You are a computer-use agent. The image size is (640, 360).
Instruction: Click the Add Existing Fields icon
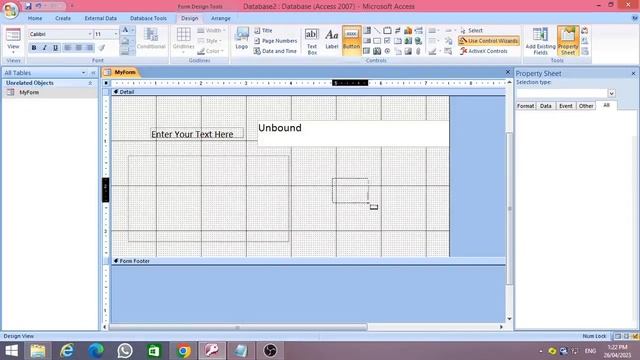(x=540, y=41)
